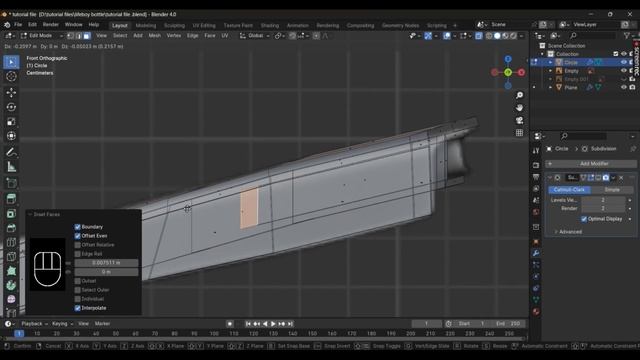Adjust the inset thickness 0.007511 m field
Screen dimensions: 640x360
[106, 263]
